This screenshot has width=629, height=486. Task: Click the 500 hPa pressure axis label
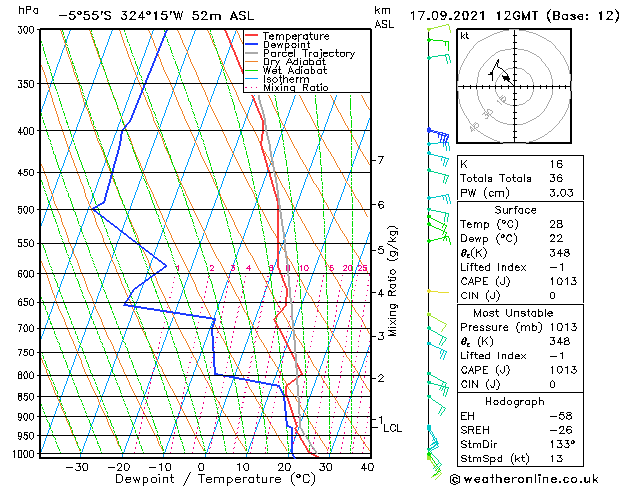coord(26,210)
